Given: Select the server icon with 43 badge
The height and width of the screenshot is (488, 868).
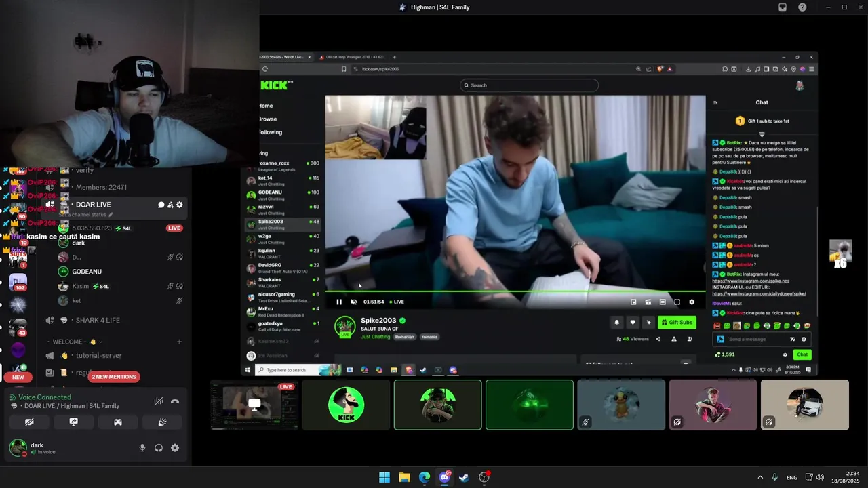Looking at the screenshot, I should 18,327.
